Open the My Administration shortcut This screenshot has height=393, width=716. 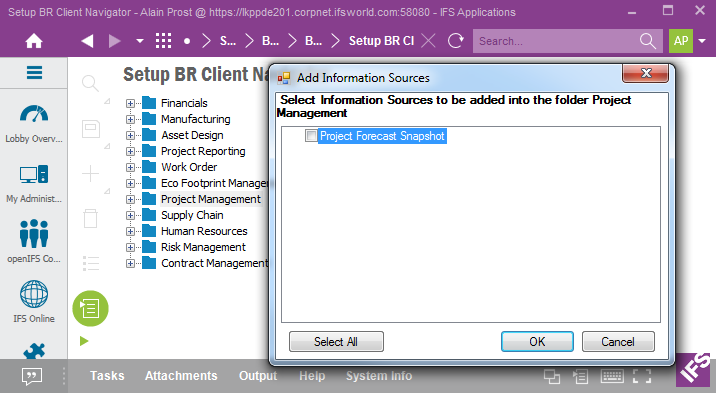(x=34, y=183)
